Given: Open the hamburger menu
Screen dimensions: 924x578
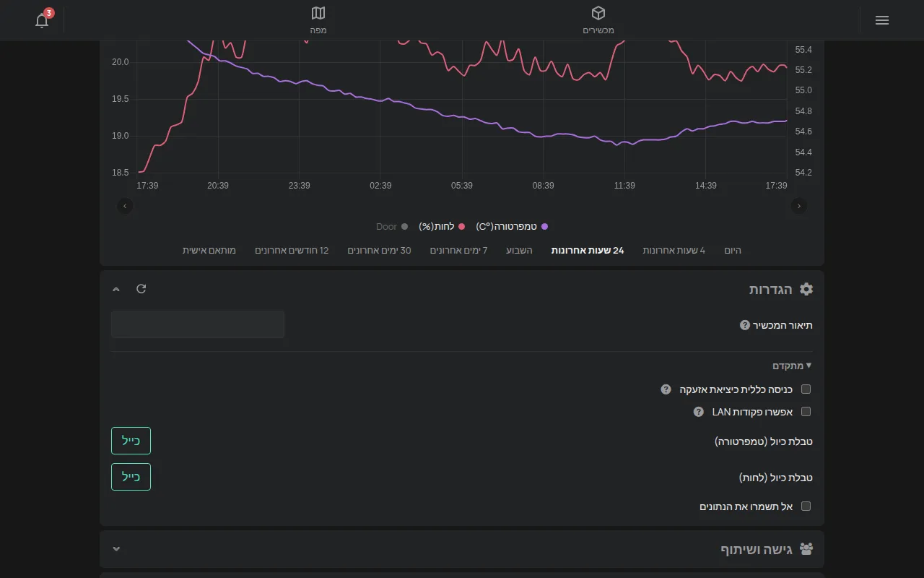Looking at the screenshot, I should [x=881, y=20].
